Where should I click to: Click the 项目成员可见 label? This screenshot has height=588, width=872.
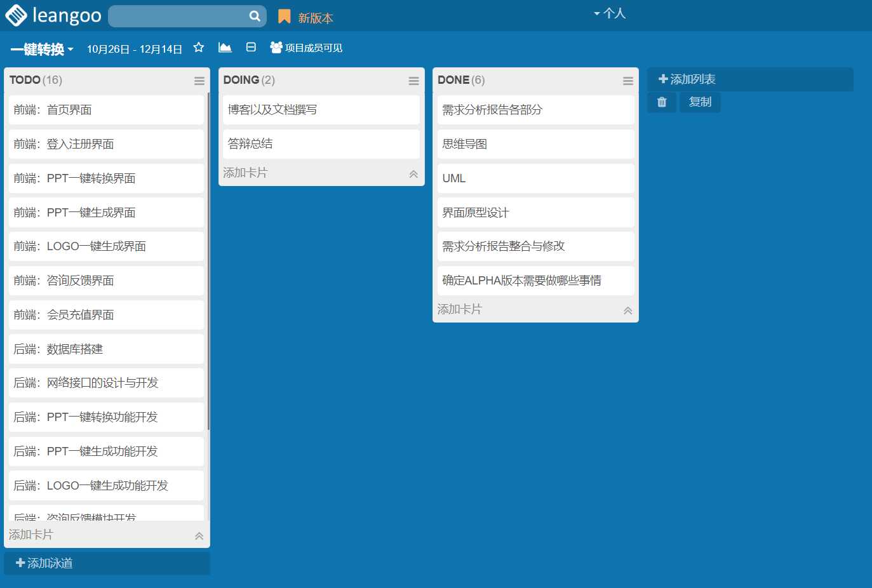click(314, 48)
